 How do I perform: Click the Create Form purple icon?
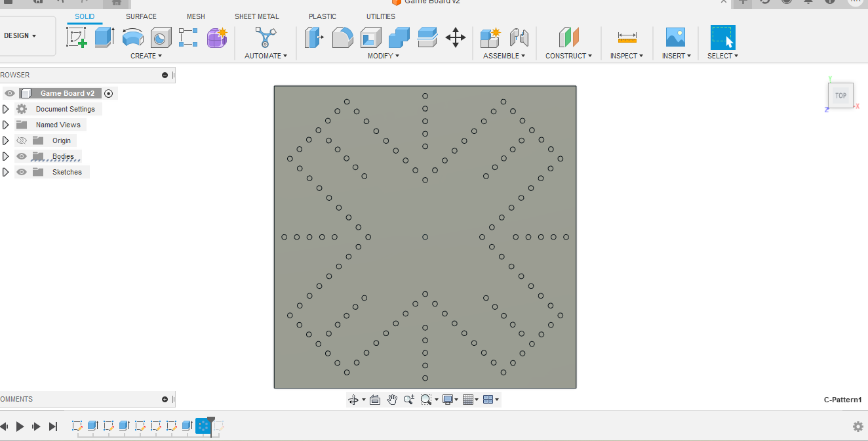click(x=217, y=37)
